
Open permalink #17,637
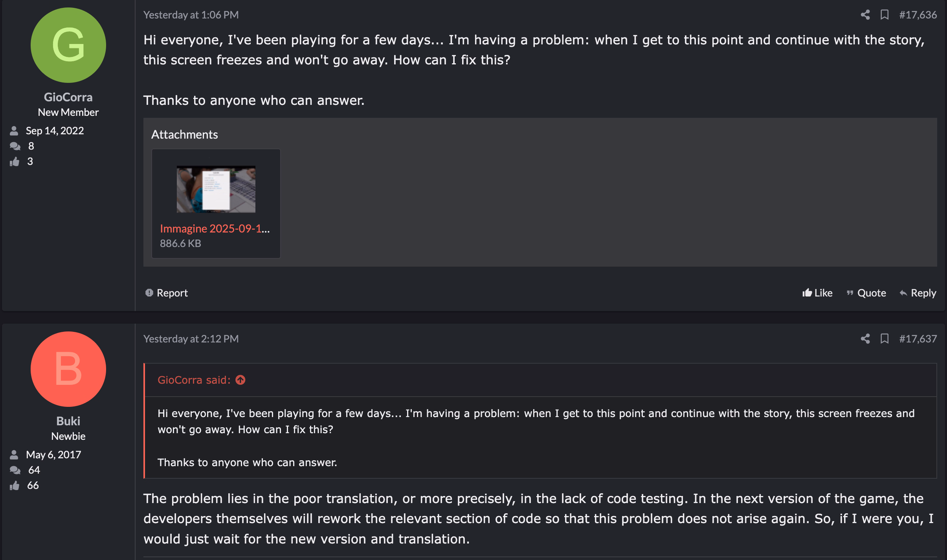coord(918,339)
